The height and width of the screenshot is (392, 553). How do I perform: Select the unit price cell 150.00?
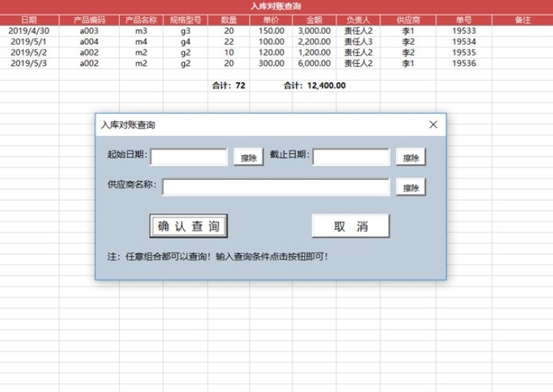tap(272, 31)
